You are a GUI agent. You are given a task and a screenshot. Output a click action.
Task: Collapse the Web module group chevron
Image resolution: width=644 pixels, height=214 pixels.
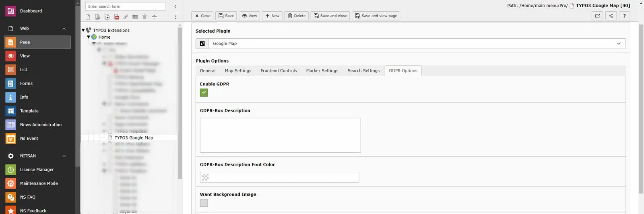click(64, 29)
